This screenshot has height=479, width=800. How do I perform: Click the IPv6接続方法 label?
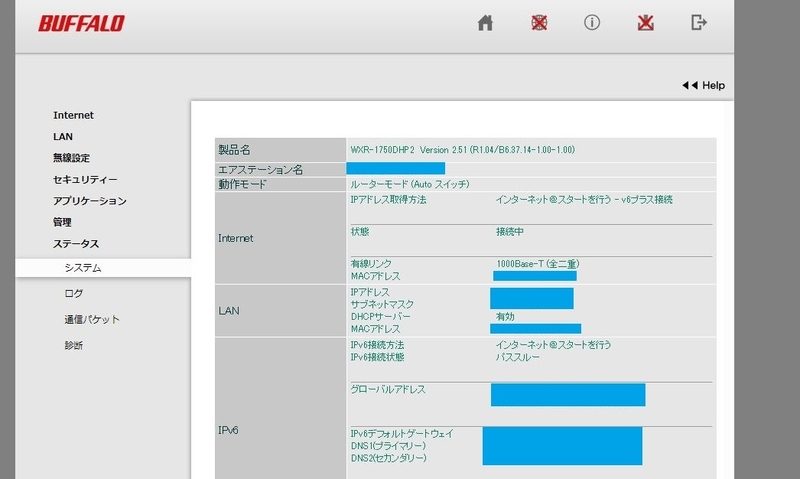377,345
